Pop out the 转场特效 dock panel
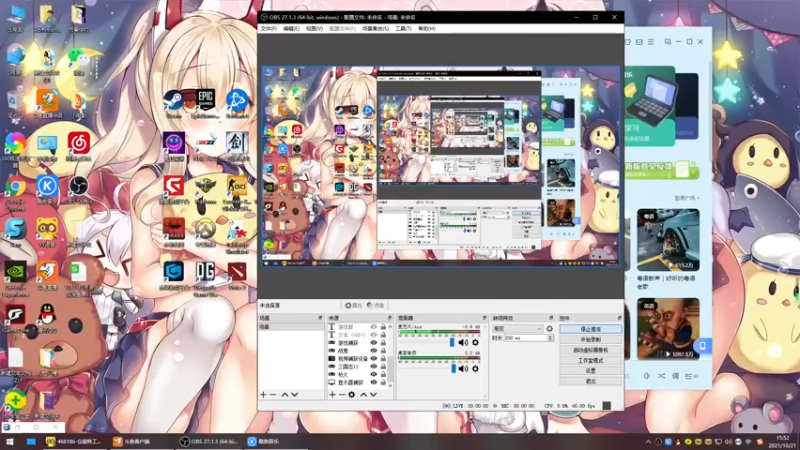Viewport: 800px width, 450px height. click(551, 318)
